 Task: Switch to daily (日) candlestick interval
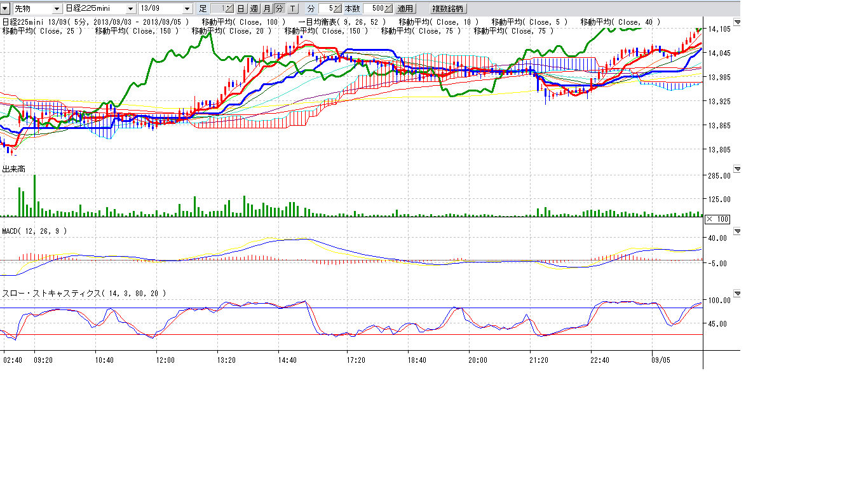coord(241,9)
